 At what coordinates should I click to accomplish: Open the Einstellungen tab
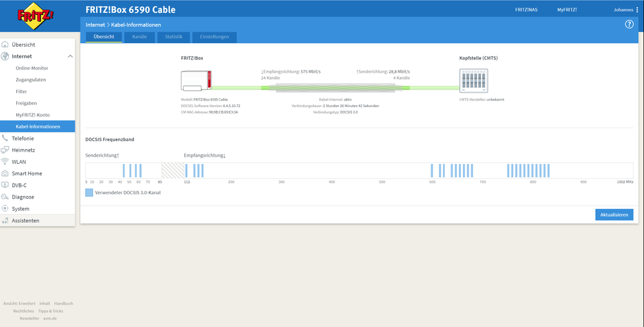[x=215, y=37]
